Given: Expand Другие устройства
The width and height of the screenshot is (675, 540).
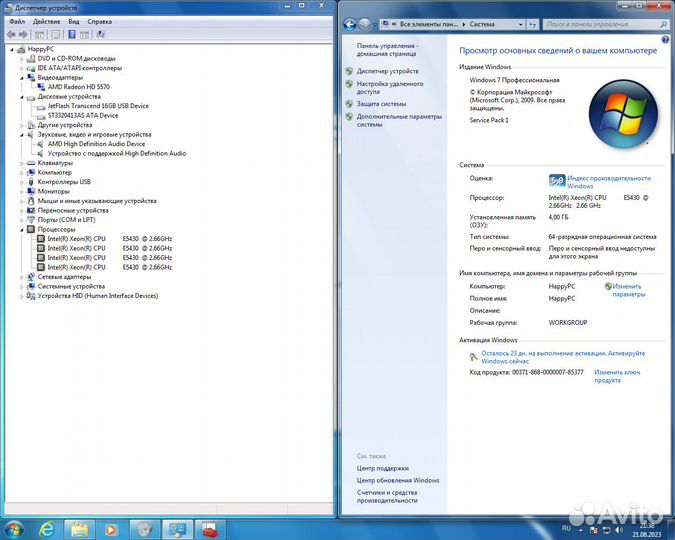Looking at the screenshot, I should coord(22,125).
